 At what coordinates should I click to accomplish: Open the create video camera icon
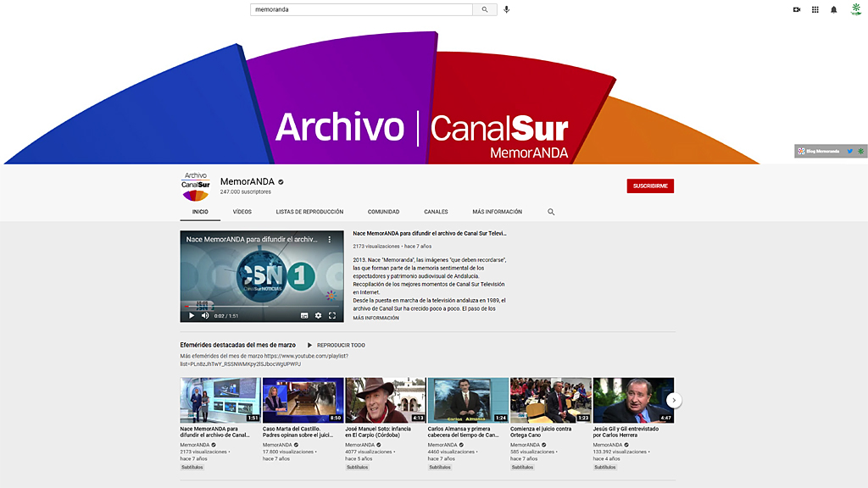pos(797,9)
